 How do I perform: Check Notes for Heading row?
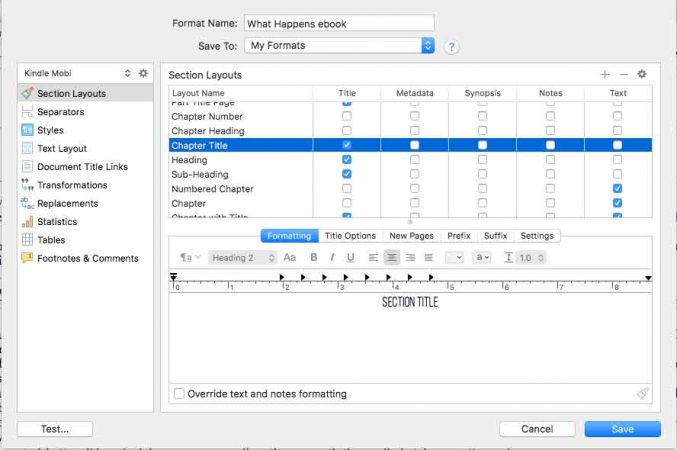pos(550,159)
